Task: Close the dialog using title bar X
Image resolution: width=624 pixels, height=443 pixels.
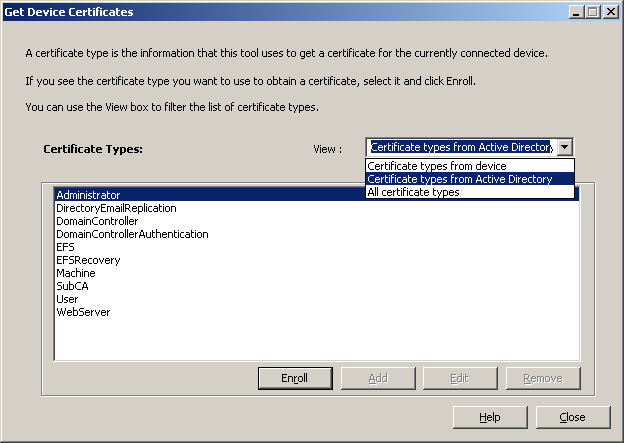Action: (x=610, y=12)
